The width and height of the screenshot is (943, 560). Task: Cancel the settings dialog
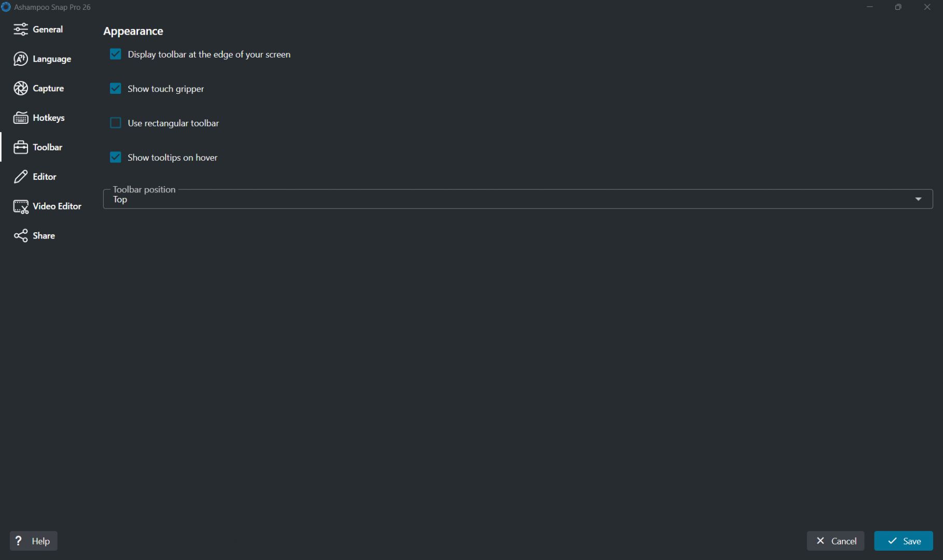click(x=835, y=541)
